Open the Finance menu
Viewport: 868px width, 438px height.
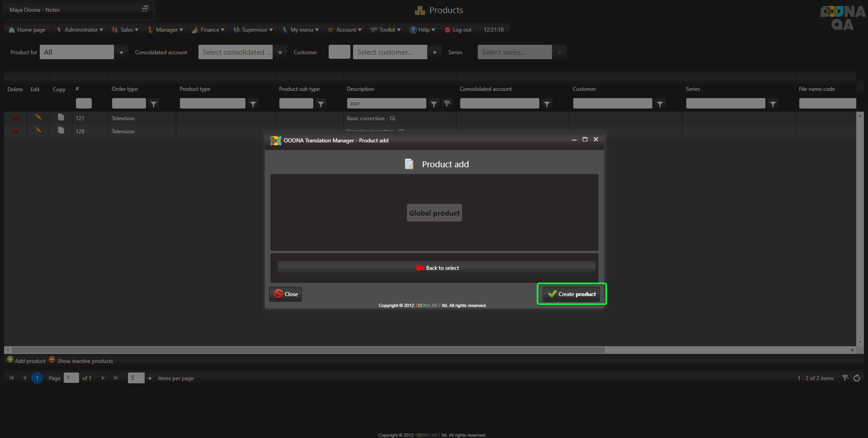pyautogui.click(x=209, y=30)
